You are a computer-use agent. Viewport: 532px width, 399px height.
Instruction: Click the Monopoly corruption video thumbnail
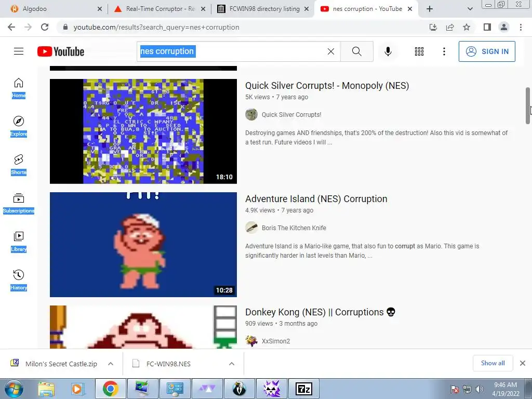[x=143, y=131]
